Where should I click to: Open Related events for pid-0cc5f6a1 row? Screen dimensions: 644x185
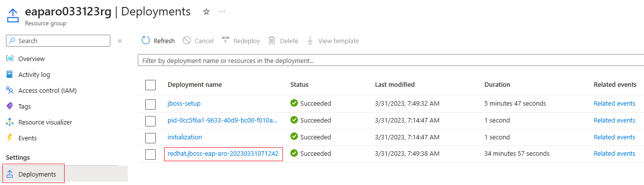pos(615,121)
